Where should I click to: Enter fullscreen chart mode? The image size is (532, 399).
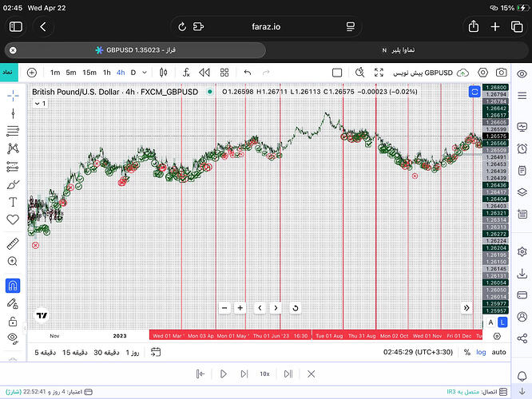[379, 73]
